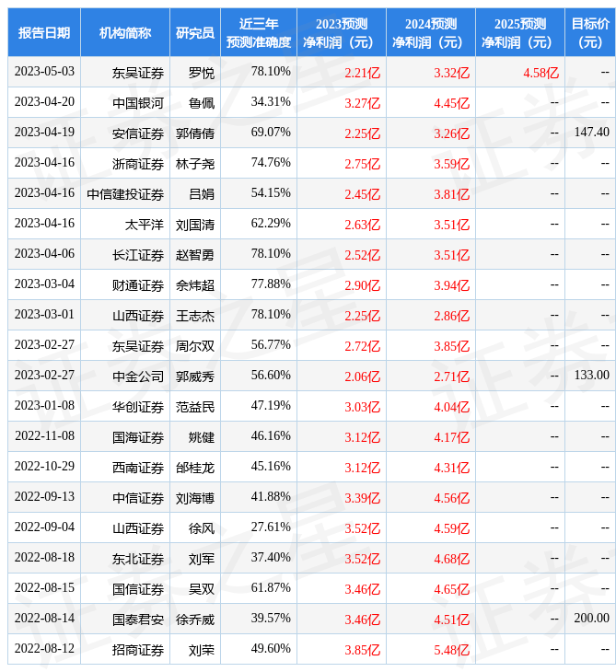Click researcher 吕娟
616x672 pixels.
202,194
